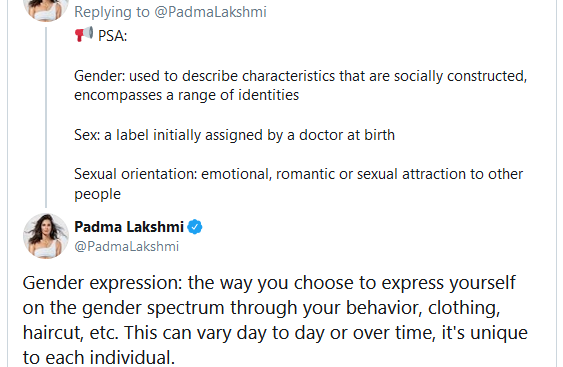Click the blue verified badge

pos(195,227)
